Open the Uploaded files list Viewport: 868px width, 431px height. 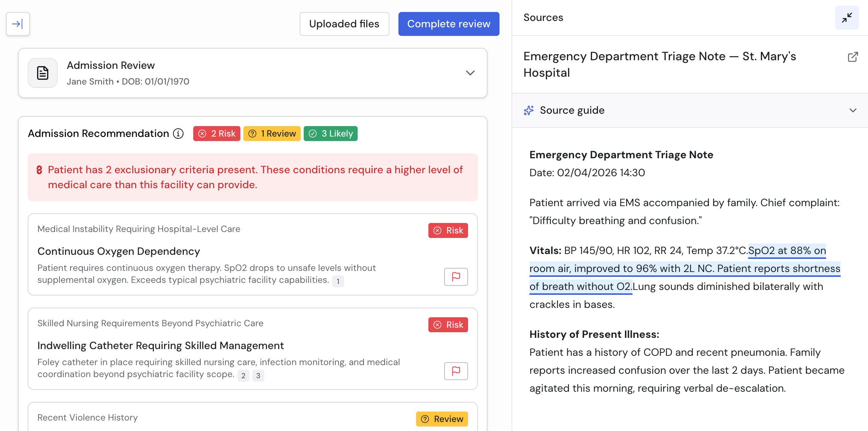tap(344, 24)
